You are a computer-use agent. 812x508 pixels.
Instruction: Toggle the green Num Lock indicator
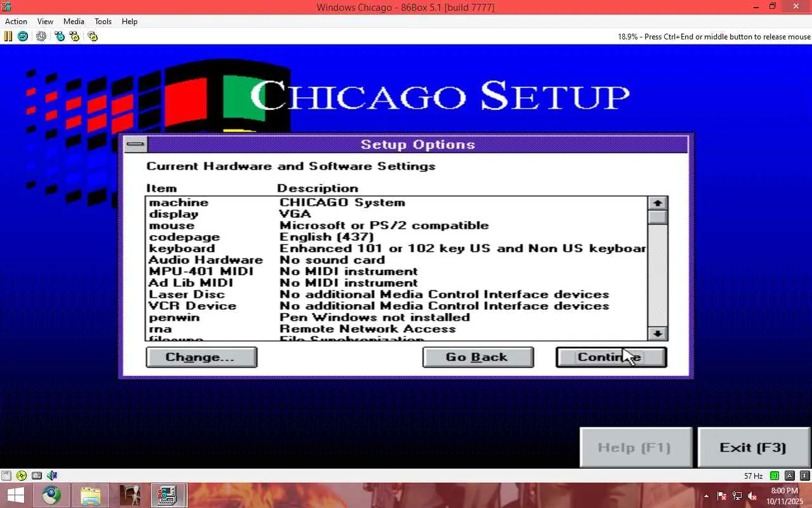click(x=775, y=476)
